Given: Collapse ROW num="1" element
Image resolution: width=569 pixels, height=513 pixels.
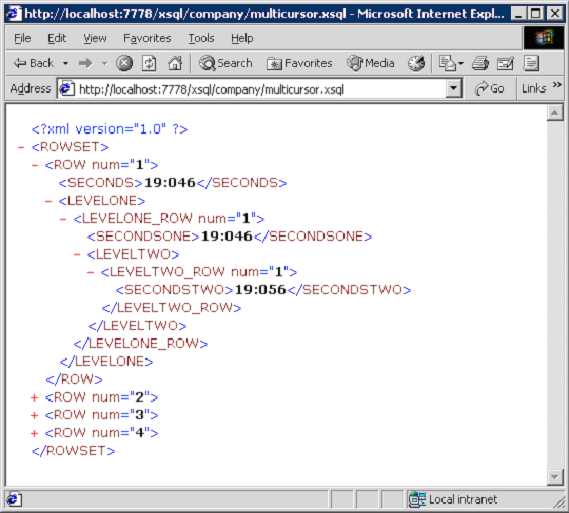Looking at the screenshot, I should click(x=35, y=165).
